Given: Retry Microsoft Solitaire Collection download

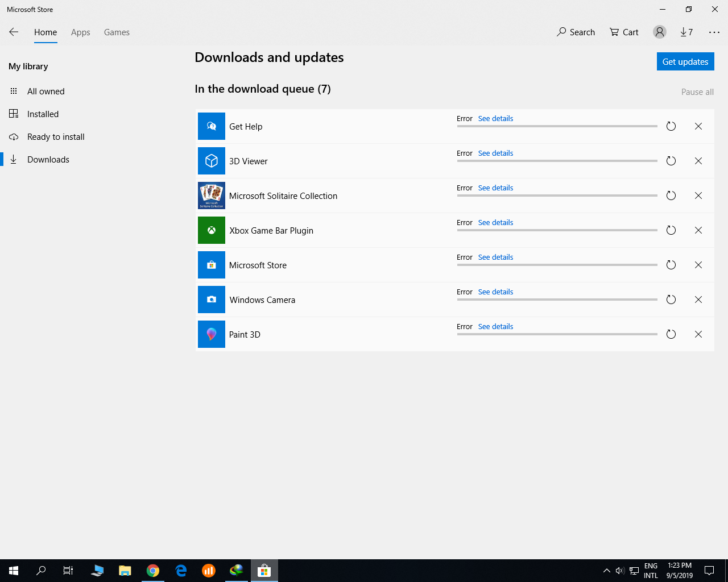Looking at the screenshot, I should click(671, 196).
